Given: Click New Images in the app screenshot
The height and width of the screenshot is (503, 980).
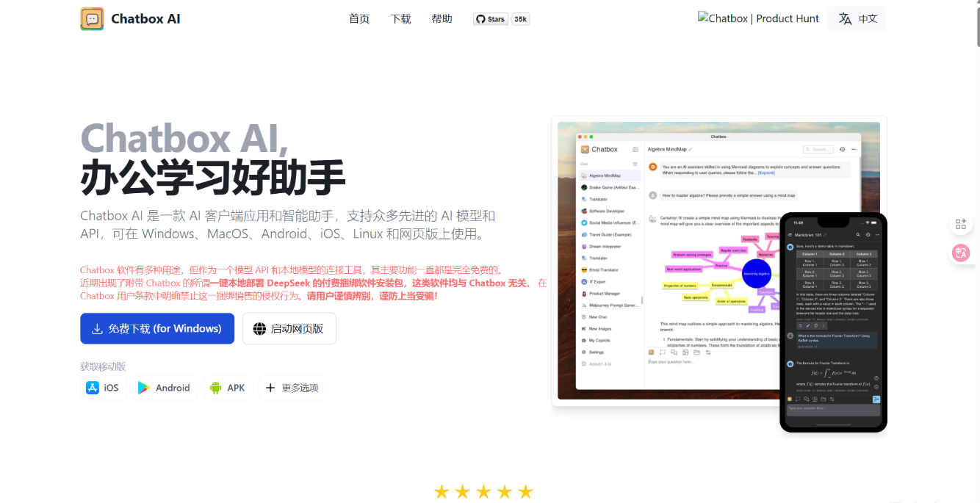Looking at the screenshot, I should coord(609,328).
